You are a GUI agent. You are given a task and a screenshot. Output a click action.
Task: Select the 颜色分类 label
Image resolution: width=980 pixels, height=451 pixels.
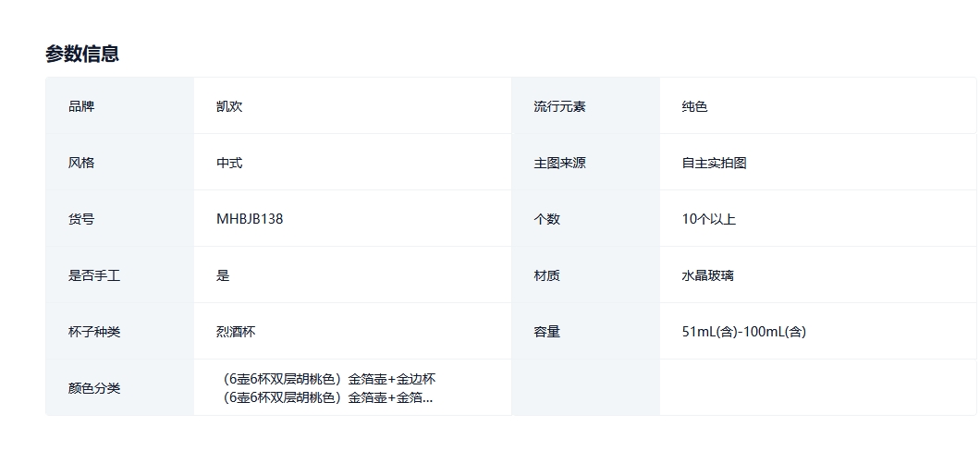(x=94, y=388)
